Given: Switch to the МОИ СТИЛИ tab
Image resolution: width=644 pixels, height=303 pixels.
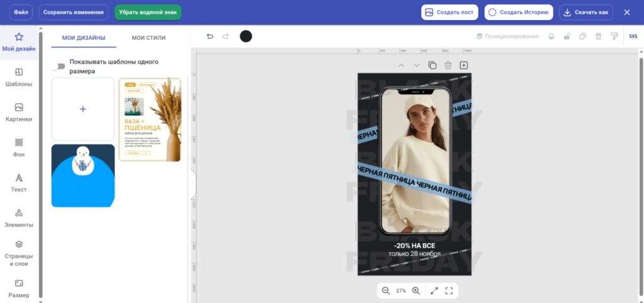Looking at the screenshot, I should click(148, 38).
